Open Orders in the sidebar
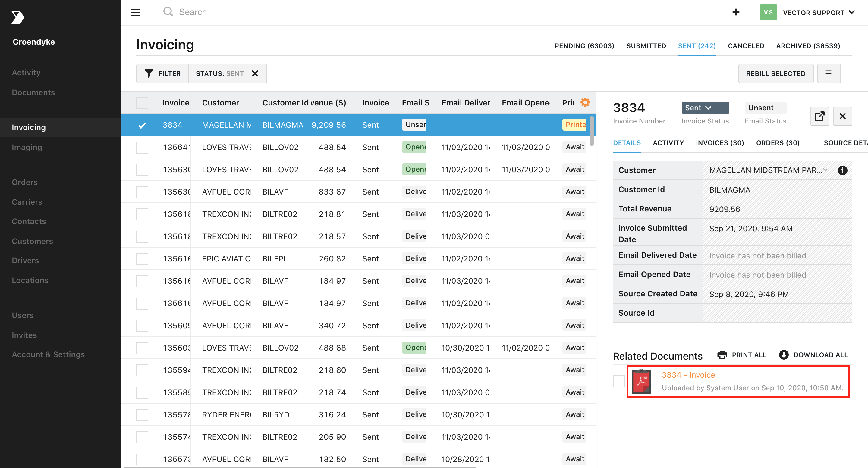 click(x=25, y=182)
